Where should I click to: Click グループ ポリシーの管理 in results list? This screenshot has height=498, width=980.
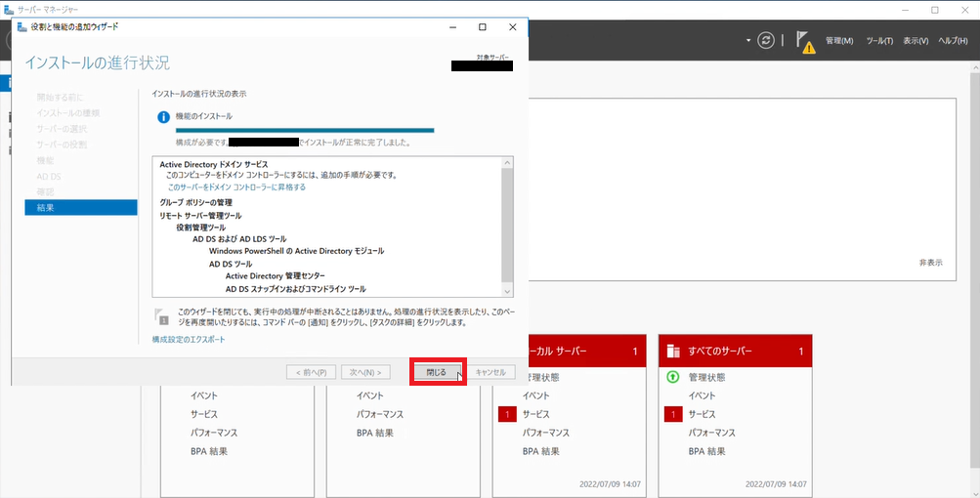[195, 202]
